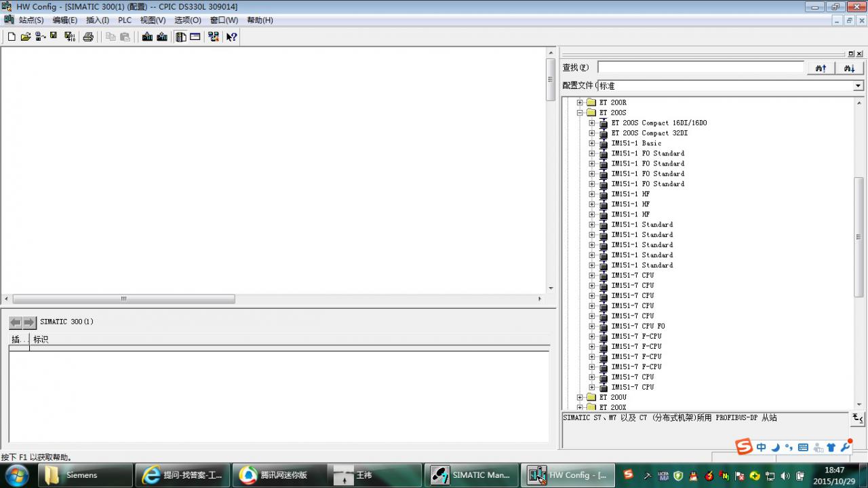Expand ET 200S Compact 16DI/16DO node
Image resolution: width=868 pixels, height=488 pixels.
click(x=592, y=123)
